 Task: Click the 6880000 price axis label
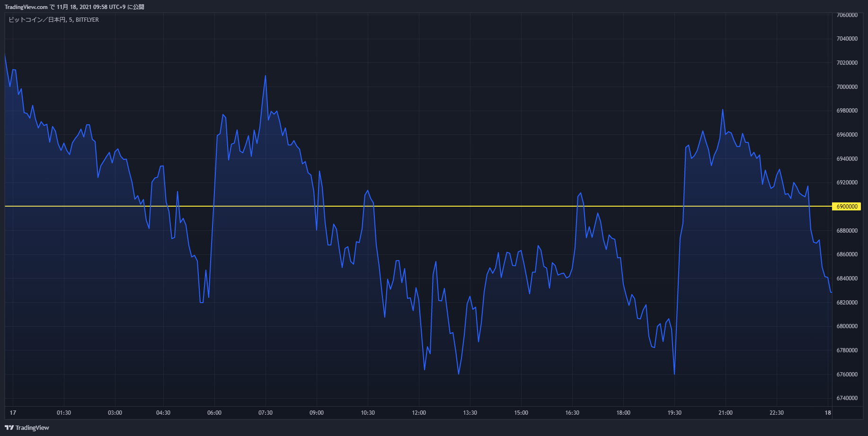pyautogui.click(x=847, y=231)
